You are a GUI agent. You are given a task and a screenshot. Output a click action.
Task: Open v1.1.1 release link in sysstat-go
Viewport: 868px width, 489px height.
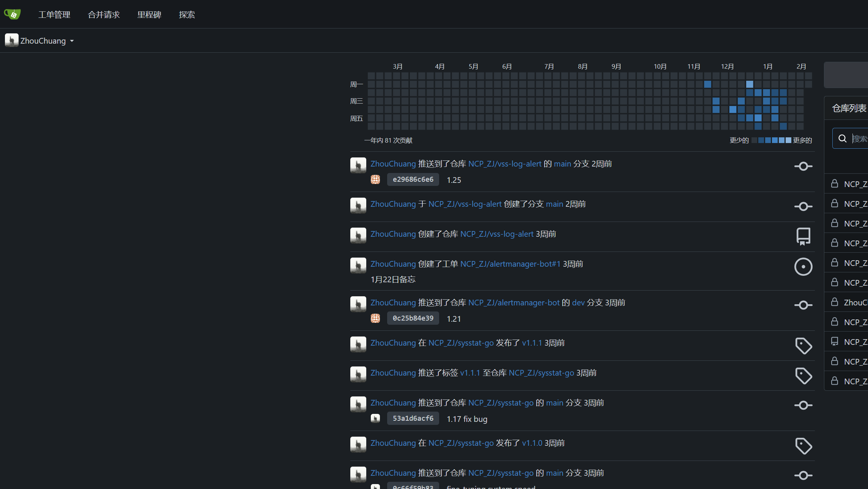coord(532,343)
